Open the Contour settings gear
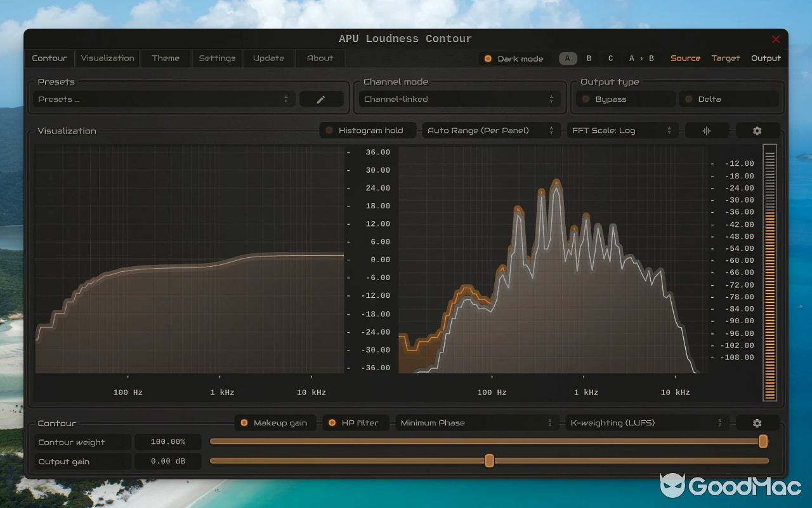Screen dimensions: 812x508 [x=757, y=423]
